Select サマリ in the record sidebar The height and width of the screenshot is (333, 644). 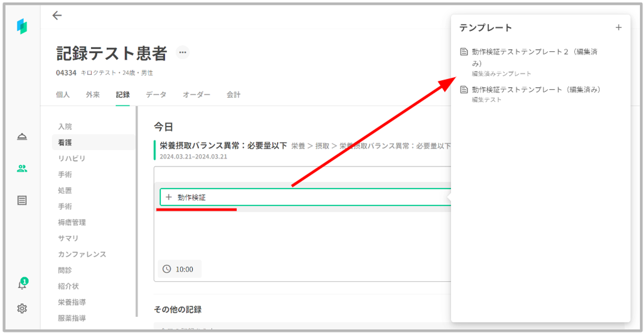click(x=68, y=238)
